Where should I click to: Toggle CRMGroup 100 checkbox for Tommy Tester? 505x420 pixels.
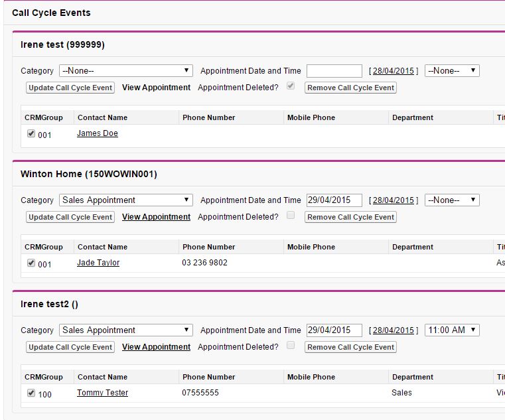[31, 393]
